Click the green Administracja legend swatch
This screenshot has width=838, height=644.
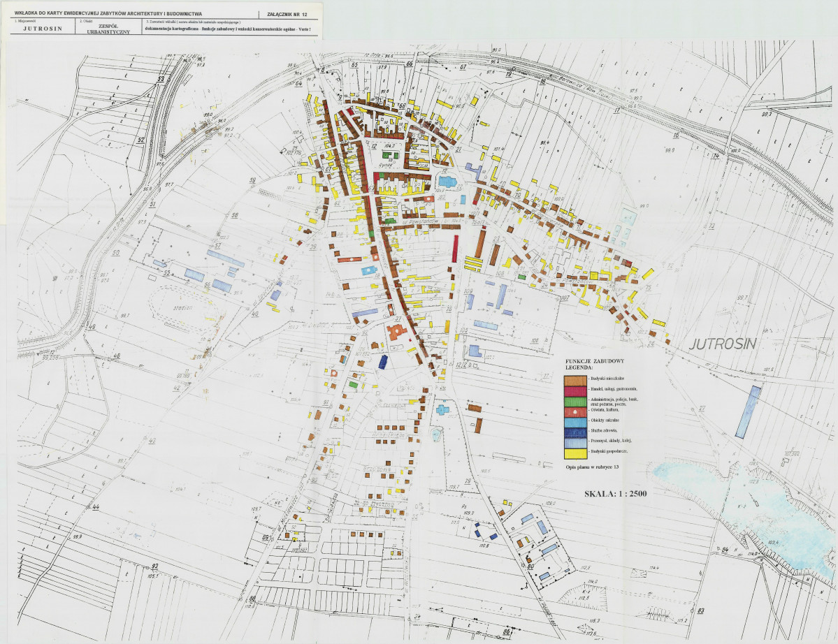point(575,402)
